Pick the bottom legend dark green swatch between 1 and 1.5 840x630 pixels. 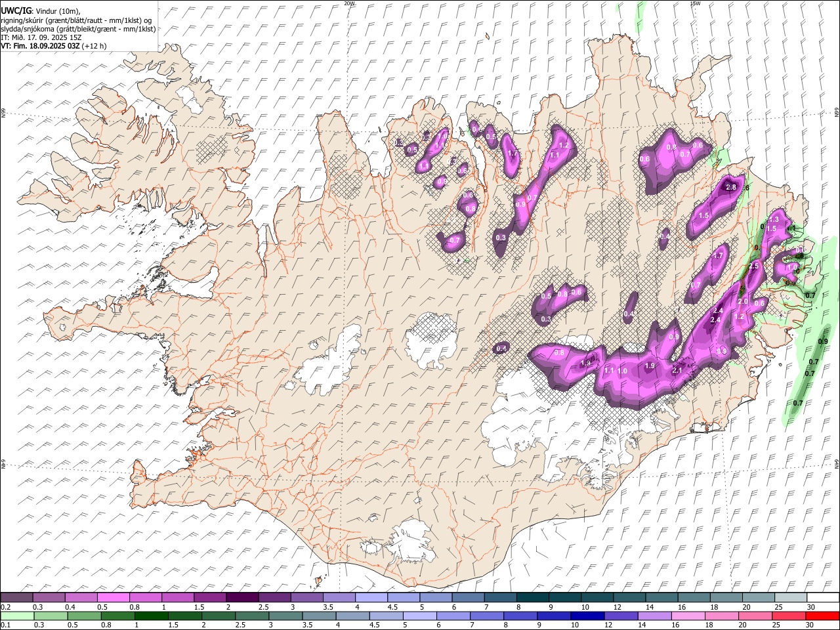pos(151,616)
